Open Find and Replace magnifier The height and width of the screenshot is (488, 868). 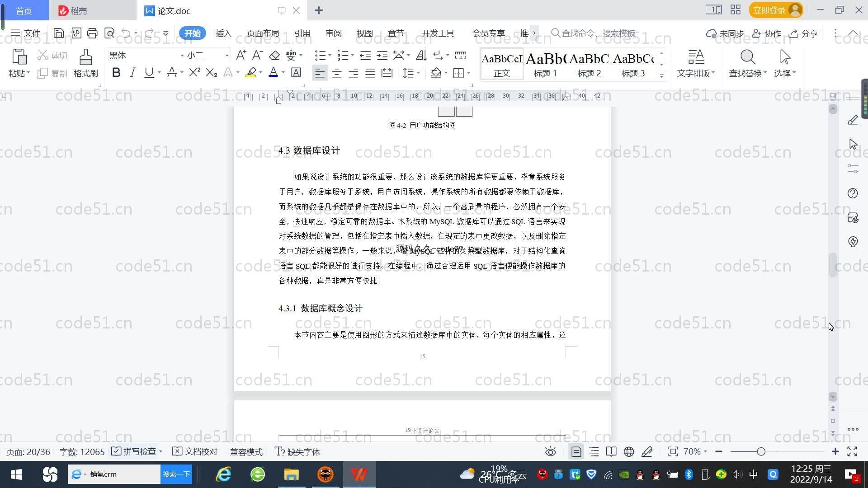pyautogui.click(x=748, y=57)
